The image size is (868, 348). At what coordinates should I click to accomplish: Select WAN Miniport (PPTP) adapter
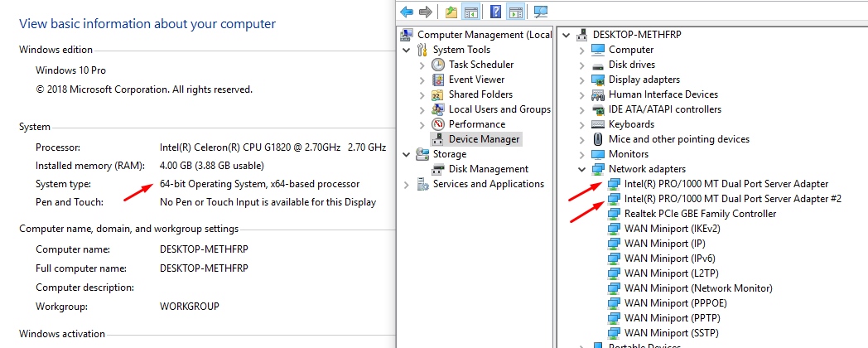coord(673,318)
